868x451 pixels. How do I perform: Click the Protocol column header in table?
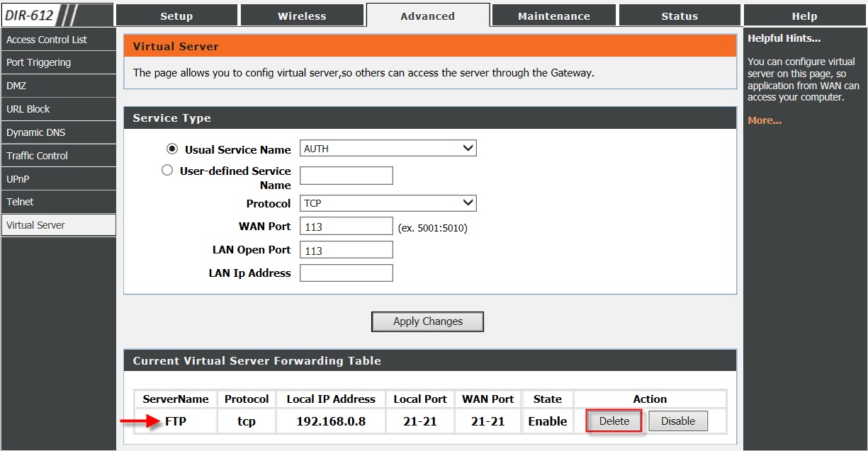pyautogui.click(x=247, y=399)
